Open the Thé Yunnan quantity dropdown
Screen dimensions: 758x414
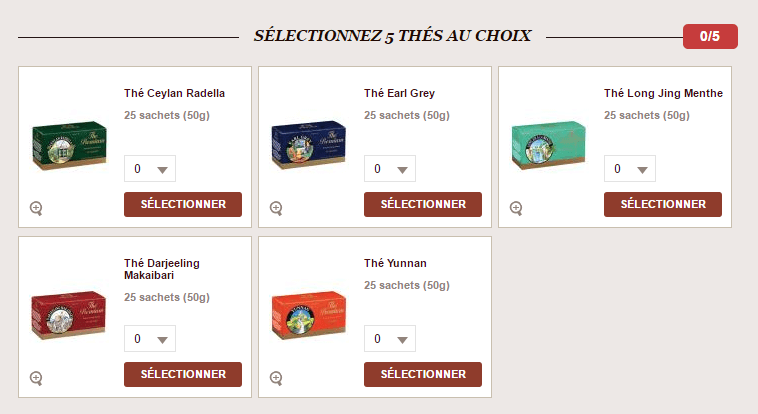coord(390,339)
